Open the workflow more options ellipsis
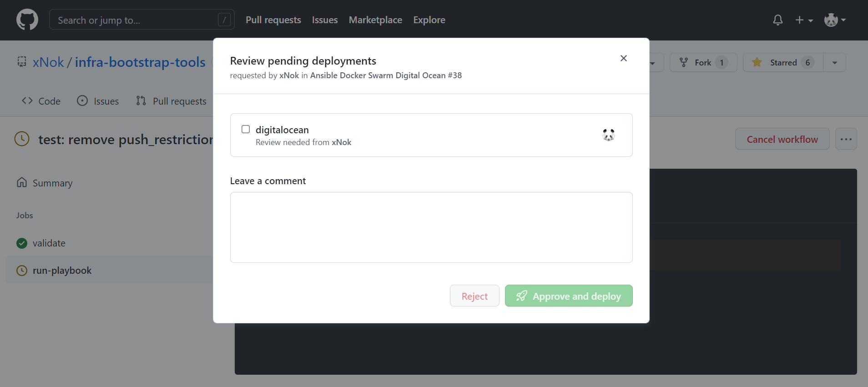868x387 pixels. (x=846, y=139)
